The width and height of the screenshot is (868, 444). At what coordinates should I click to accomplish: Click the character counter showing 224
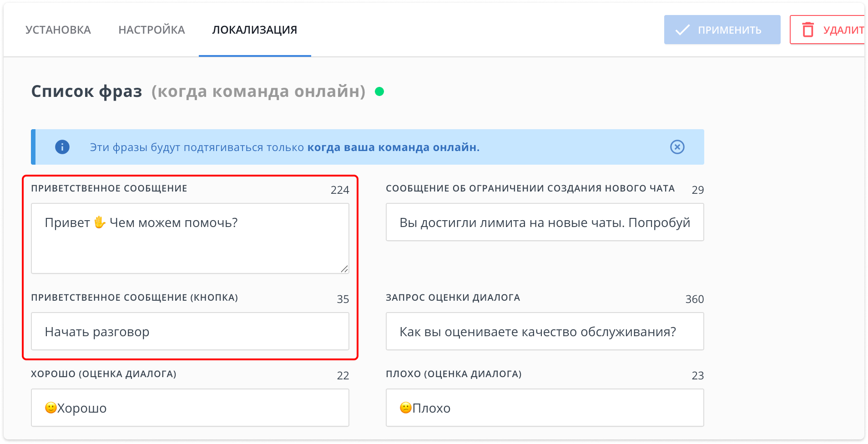click(x=340, y=190)
